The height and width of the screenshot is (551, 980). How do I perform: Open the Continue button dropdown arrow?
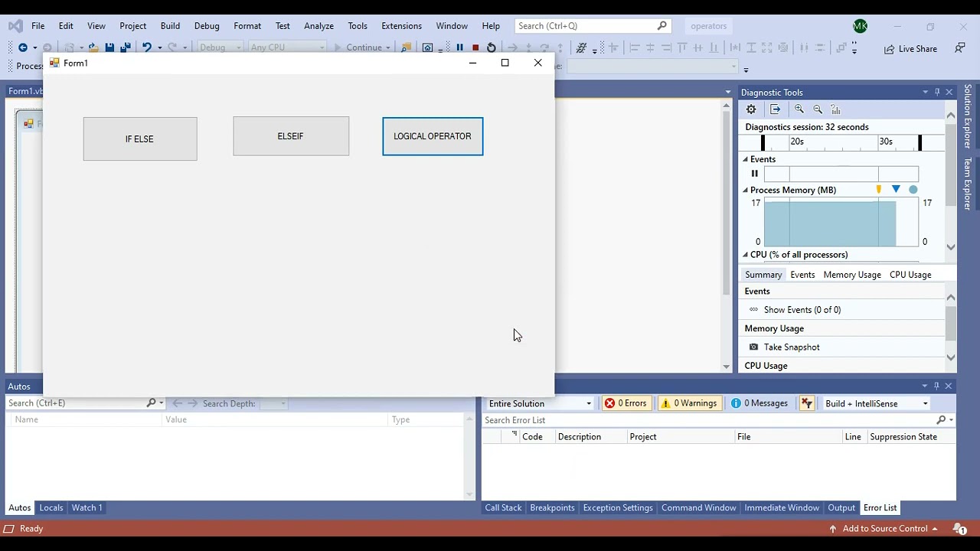[388, 47]
